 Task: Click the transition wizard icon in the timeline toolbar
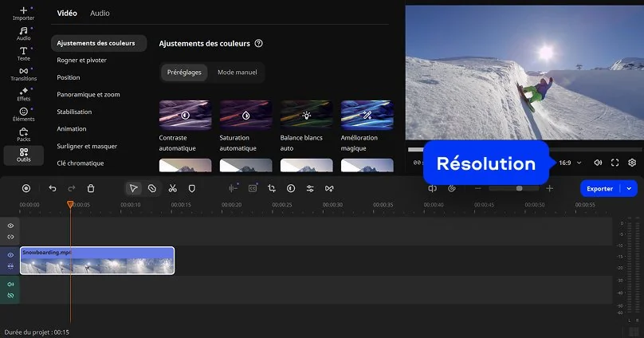pyautogui.click(x=329, y=188)
